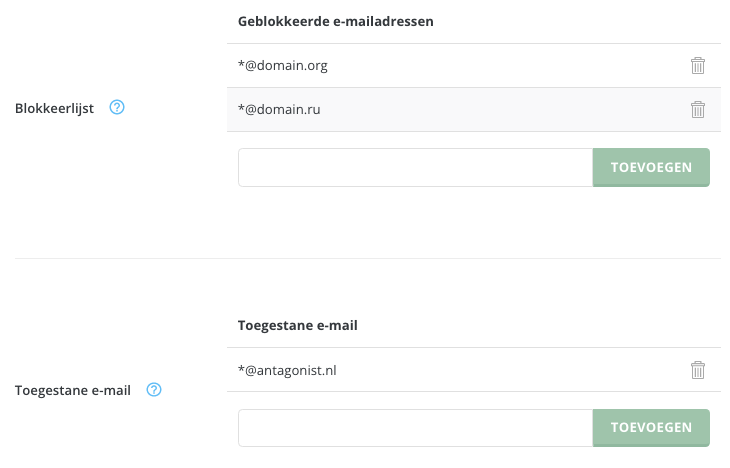Image resolution: width=730 pixels, height=468 pixels.
Task: Delete the *@domain.org blocked entry
Action: click(x=697, y=66)
